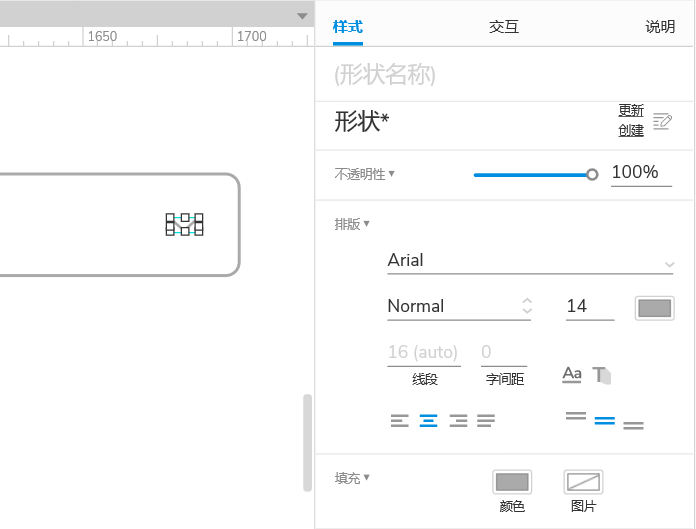Open the 说明 tab
696x529 pixels.
pyautogui.click(x=660, y=27)
